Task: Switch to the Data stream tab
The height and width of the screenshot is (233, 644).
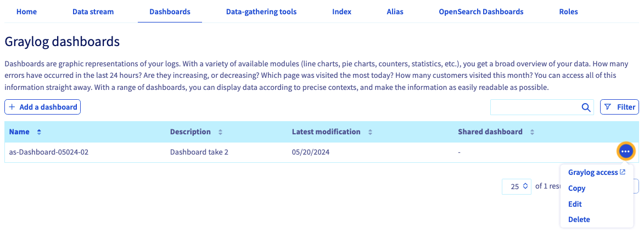Action: (93, 12)
